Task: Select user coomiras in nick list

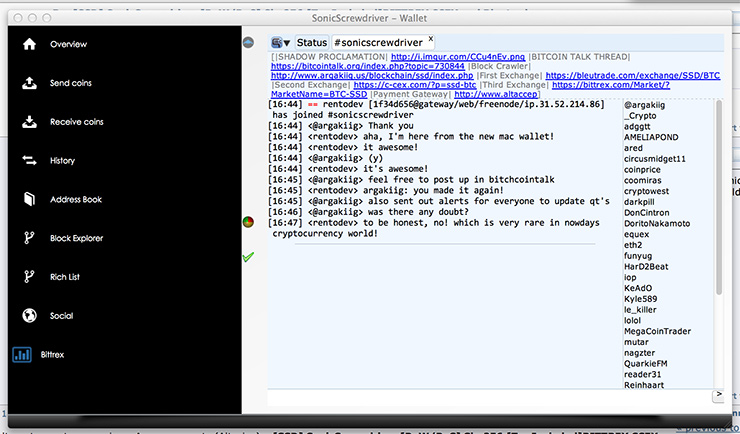Action: [x=643, y=180]
